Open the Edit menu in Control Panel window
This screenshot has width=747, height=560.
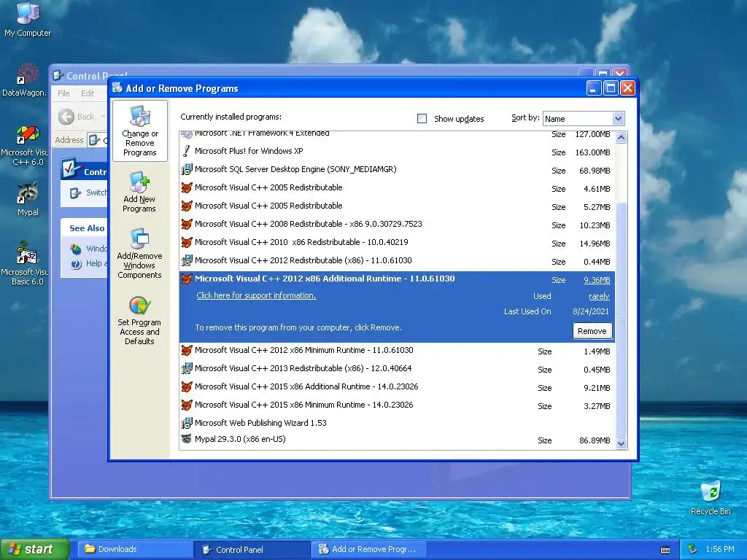pyautogui.click(x=88, y=93)
